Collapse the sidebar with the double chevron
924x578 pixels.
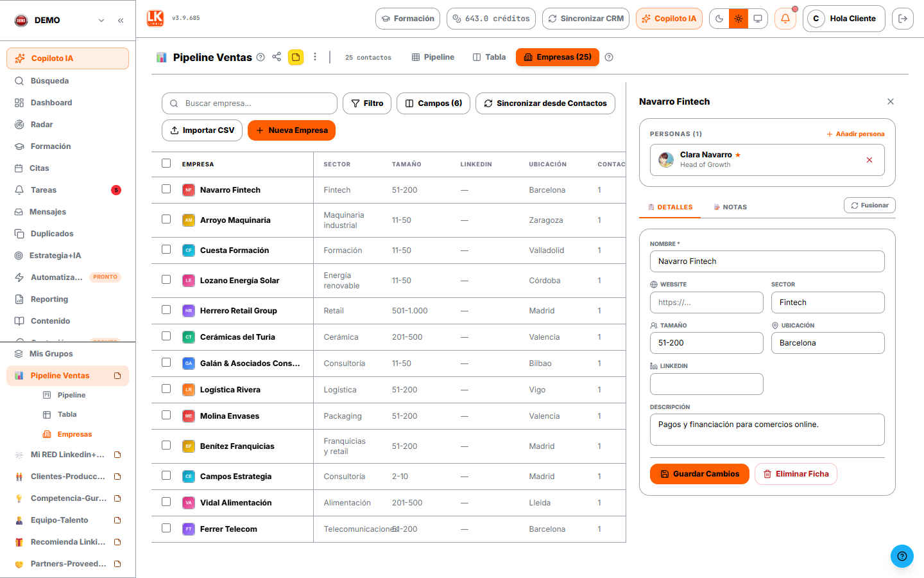tap(121, 21)
